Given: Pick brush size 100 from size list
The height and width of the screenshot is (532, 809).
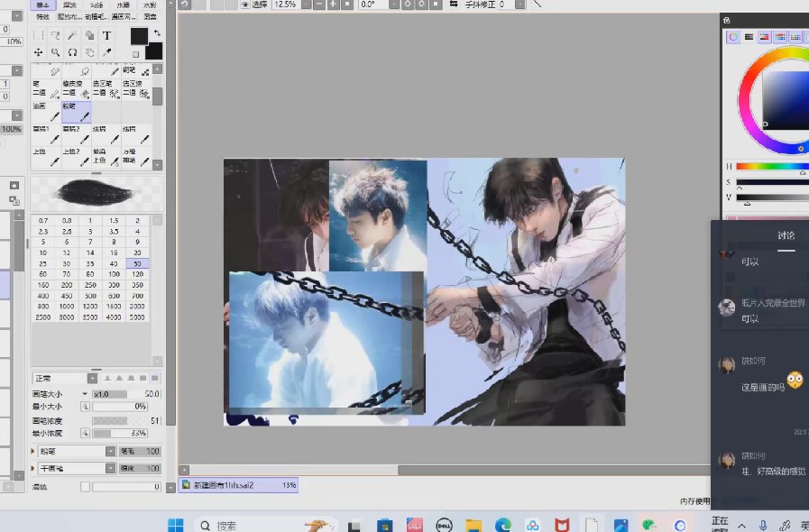Looking at the screenshot, I should tap(115, 273).
